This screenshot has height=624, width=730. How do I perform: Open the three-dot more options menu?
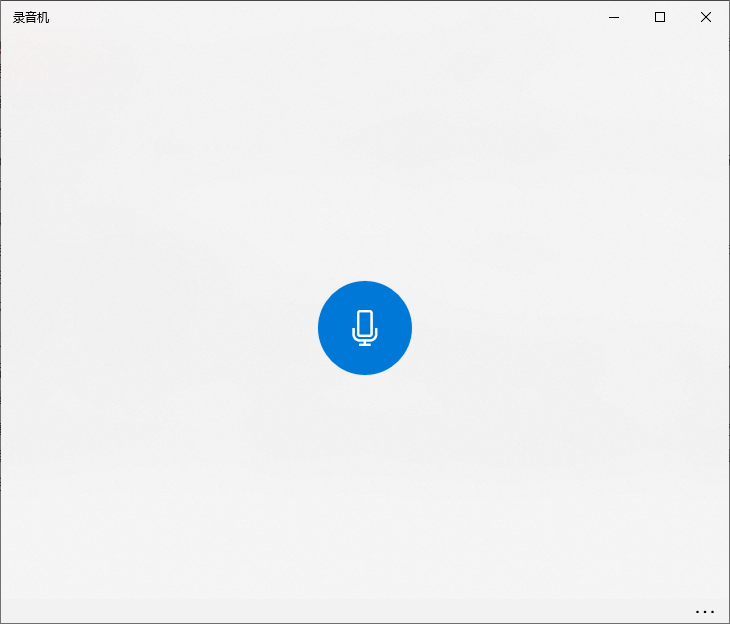(x=705, y=611)
